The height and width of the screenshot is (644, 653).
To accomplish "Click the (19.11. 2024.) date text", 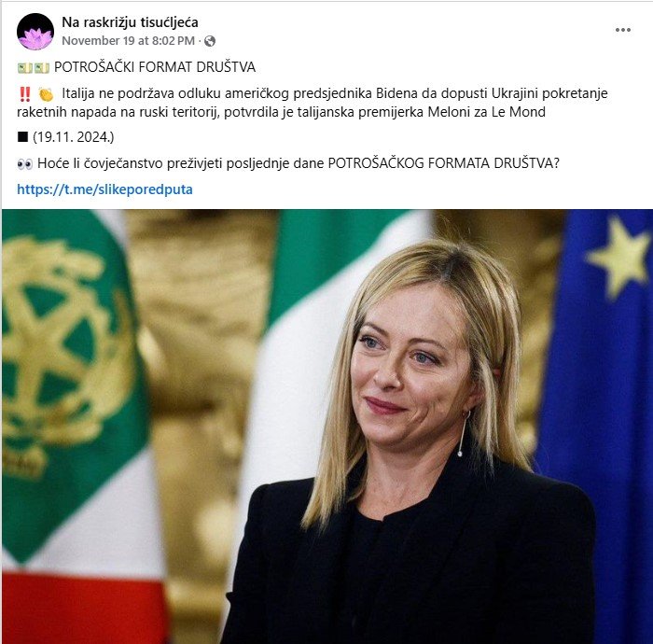I will (74, 137).
